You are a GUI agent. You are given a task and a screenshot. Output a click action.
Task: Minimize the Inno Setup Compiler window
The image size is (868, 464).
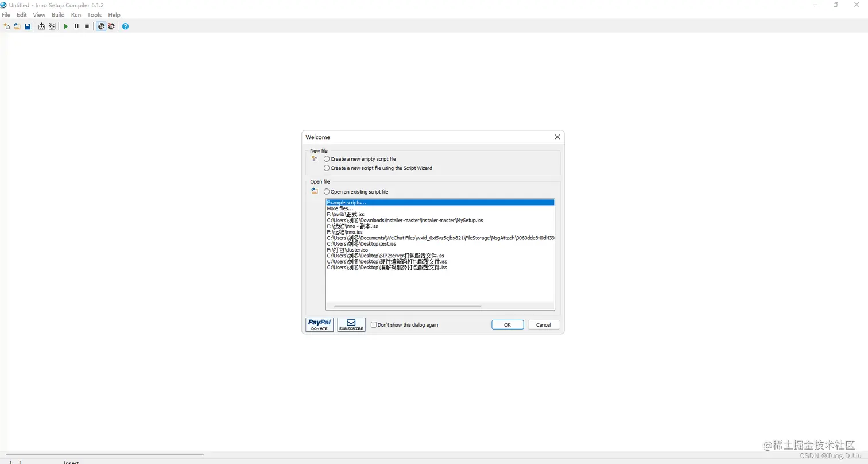coord(816,5)
